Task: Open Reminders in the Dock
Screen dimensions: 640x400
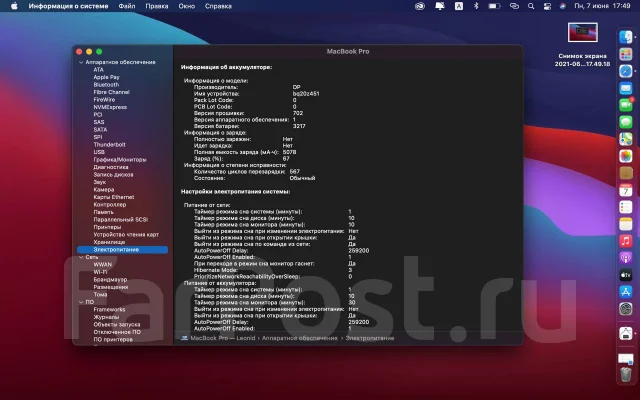Action: click(626, 207)
